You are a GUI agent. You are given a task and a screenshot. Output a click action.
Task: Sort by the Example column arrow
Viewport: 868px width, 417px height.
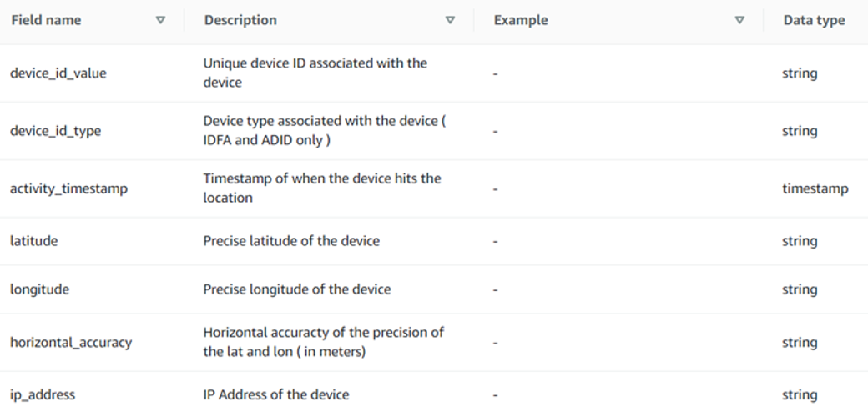[739, 21]
